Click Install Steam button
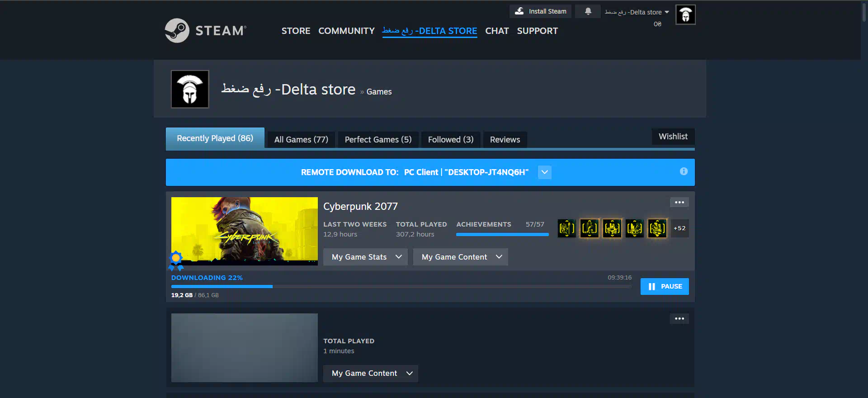 tap(540, 11)
